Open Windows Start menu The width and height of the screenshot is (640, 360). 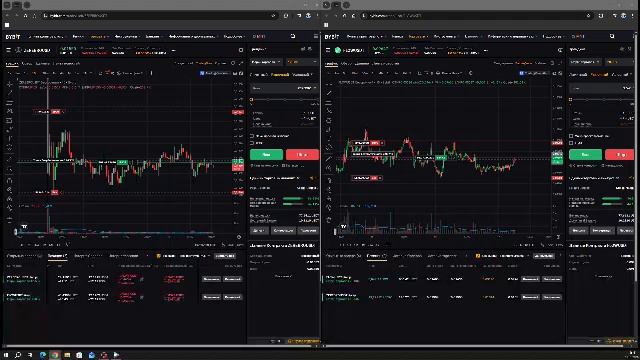6,355
